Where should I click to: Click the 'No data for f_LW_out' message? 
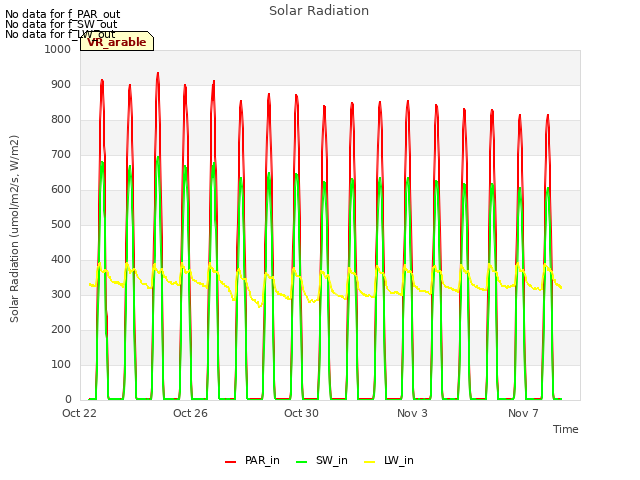click(60, 34)
